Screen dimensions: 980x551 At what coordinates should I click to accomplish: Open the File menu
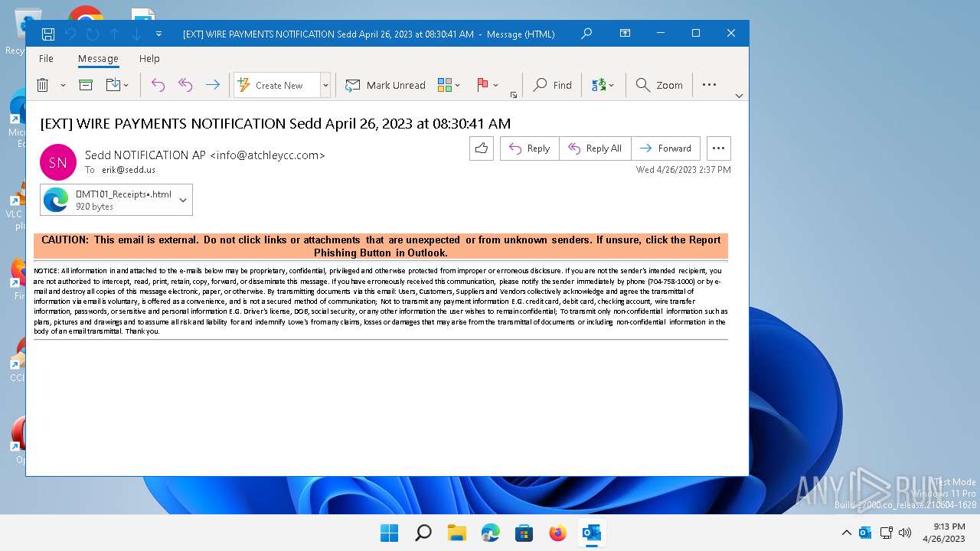[46, 58]
